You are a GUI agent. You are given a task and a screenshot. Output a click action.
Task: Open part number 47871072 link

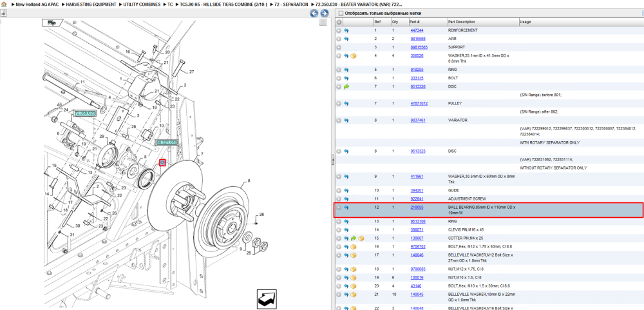(419, 104)
